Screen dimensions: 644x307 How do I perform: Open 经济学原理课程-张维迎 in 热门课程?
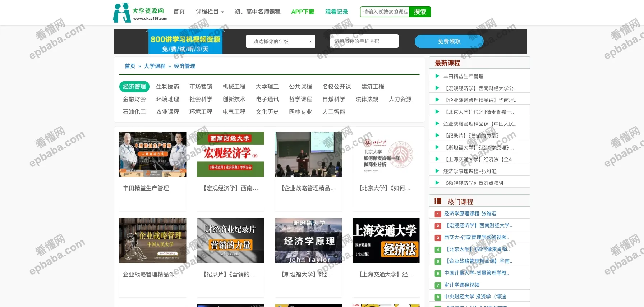point(470,214)
